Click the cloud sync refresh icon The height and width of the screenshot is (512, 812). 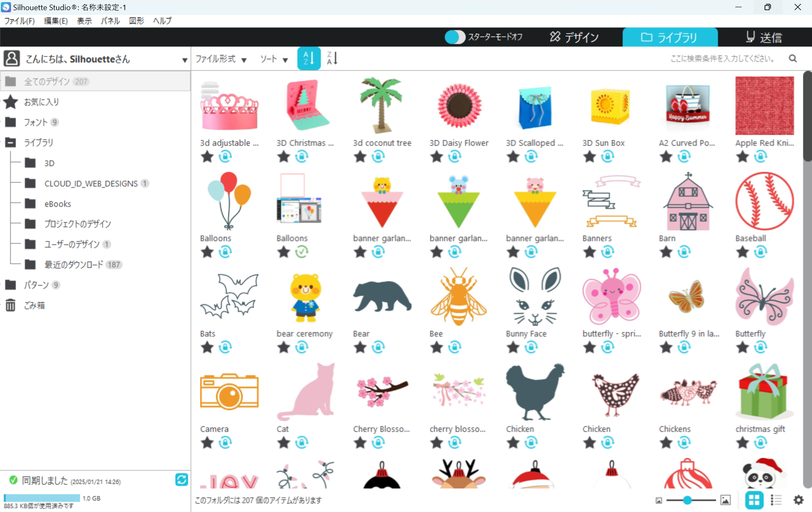182,480
